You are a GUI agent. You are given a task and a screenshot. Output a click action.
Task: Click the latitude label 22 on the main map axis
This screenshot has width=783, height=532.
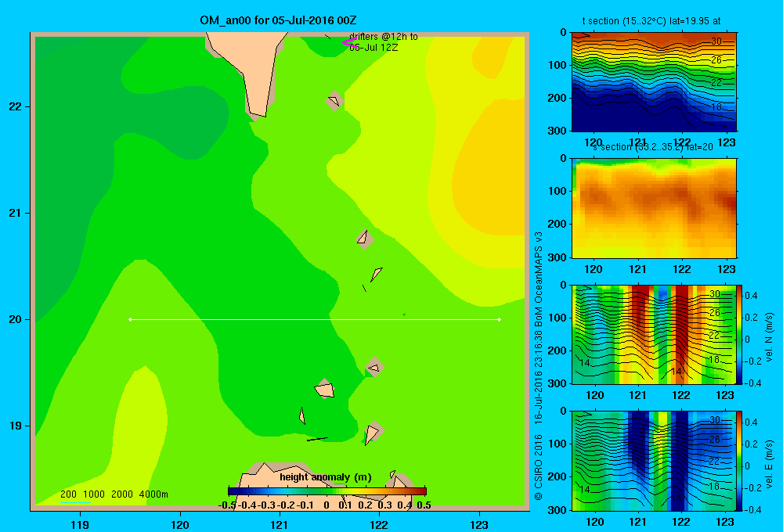[16, 107]
